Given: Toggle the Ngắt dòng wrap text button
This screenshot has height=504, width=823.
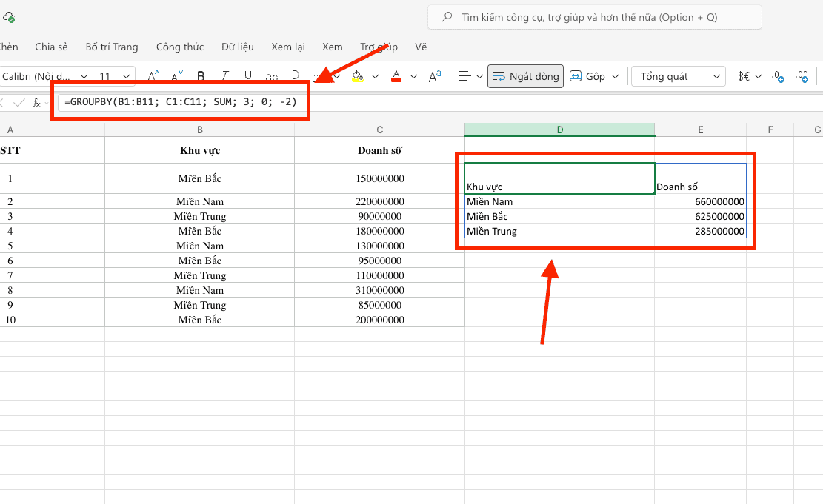Looking at the screenshot, I should point(525,76).
